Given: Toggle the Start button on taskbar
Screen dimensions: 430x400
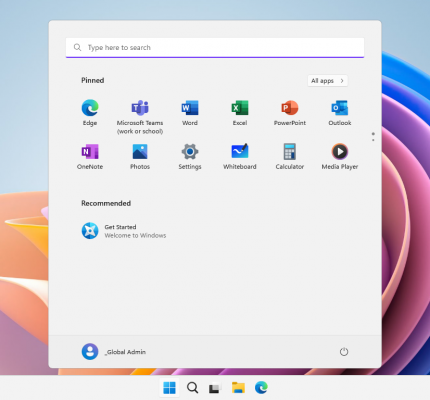Looking at the screenshot, I should [169, 388].
